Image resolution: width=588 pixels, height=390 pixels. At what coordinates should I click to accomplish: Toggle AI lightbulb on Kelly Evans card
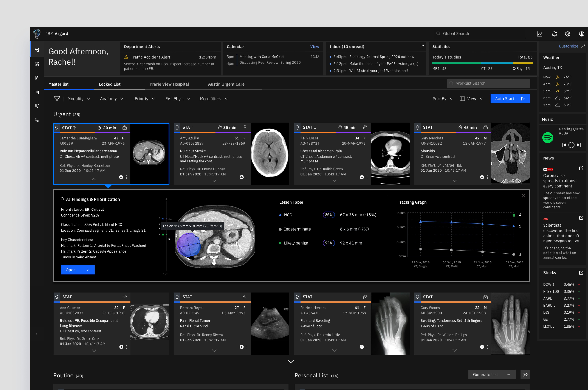[x=297, y=127]
